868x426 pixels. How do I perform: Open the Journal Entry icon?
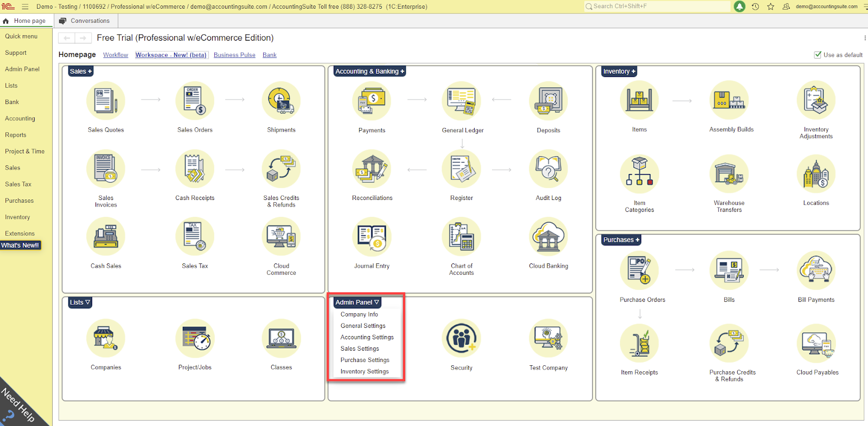pyautogui.click(x=372, y=237)
